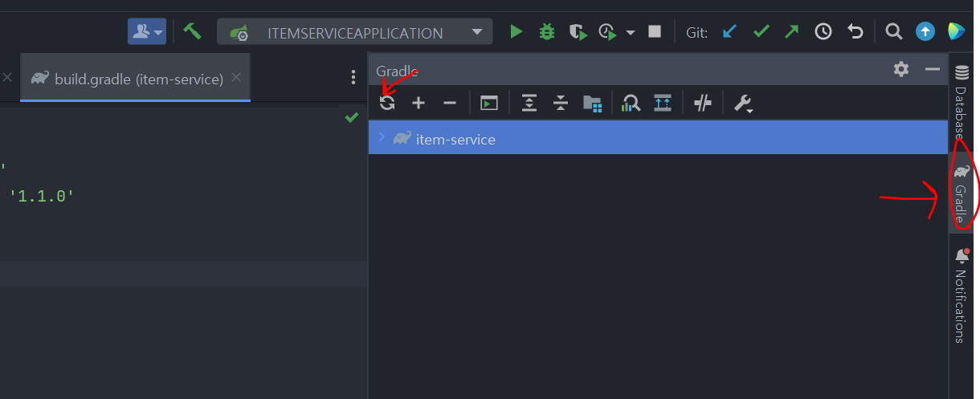Close the build.gradle (item-service) tab
The width and height of the screenshot is (980, 399).
pyautogui.click(x=236, y=77)
